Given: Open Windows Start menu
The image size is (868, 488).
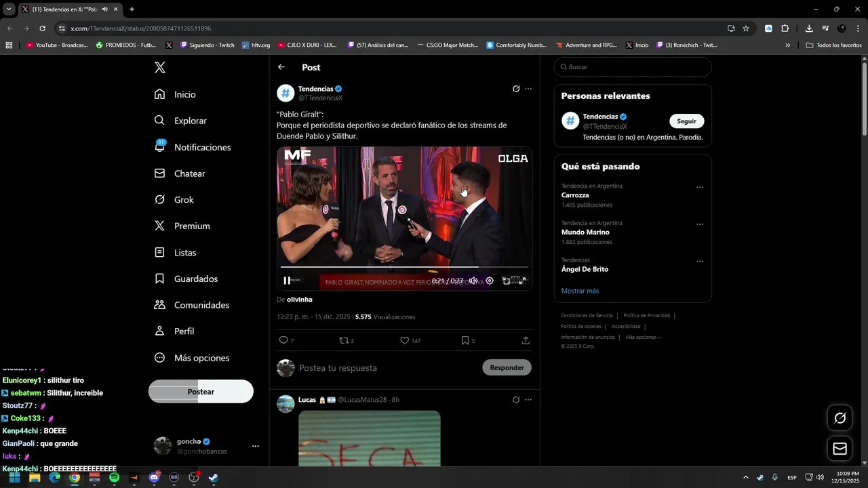Looking at the screenshot, I should click(14, 477).
